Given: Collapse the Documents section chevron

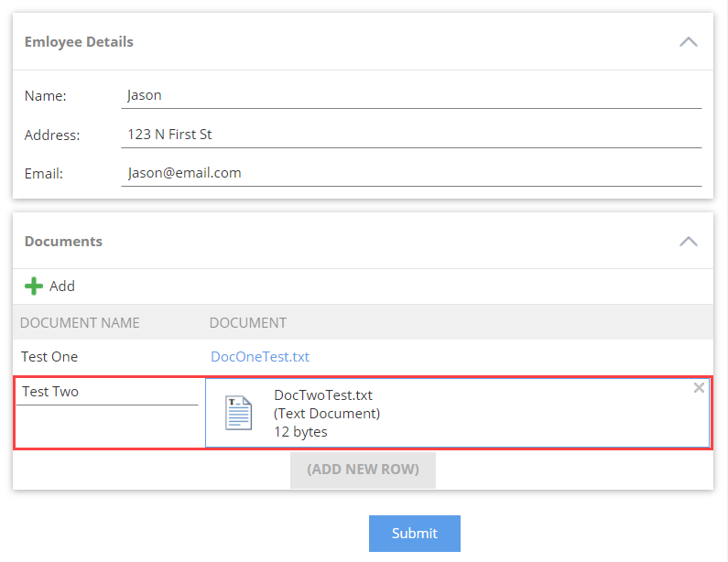Looking at the screenshot, I should pyautogui.click(x=689, y=242).
